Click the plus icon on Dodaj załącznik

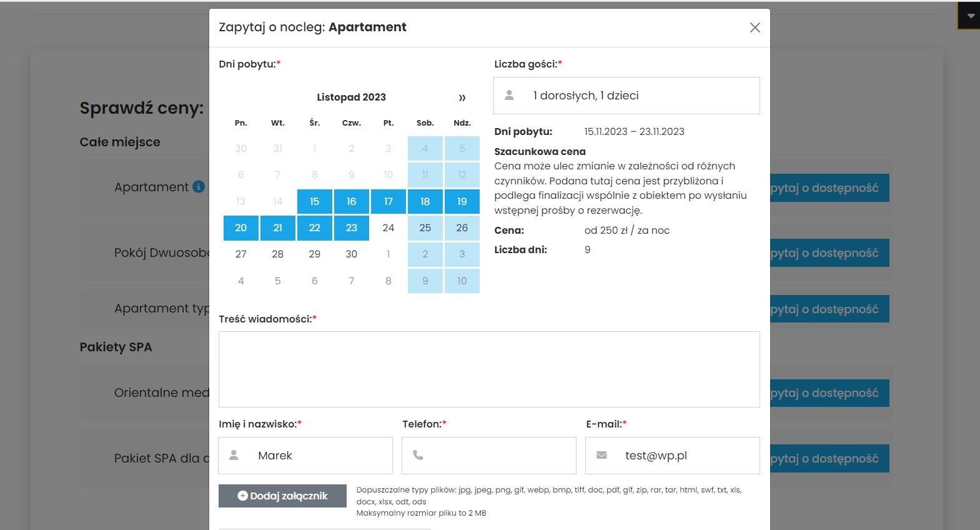(x=242, y=496)
